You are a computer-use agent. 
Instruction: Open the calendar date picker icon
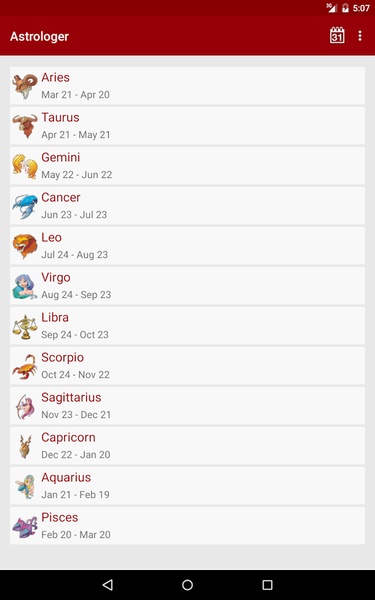337,36
